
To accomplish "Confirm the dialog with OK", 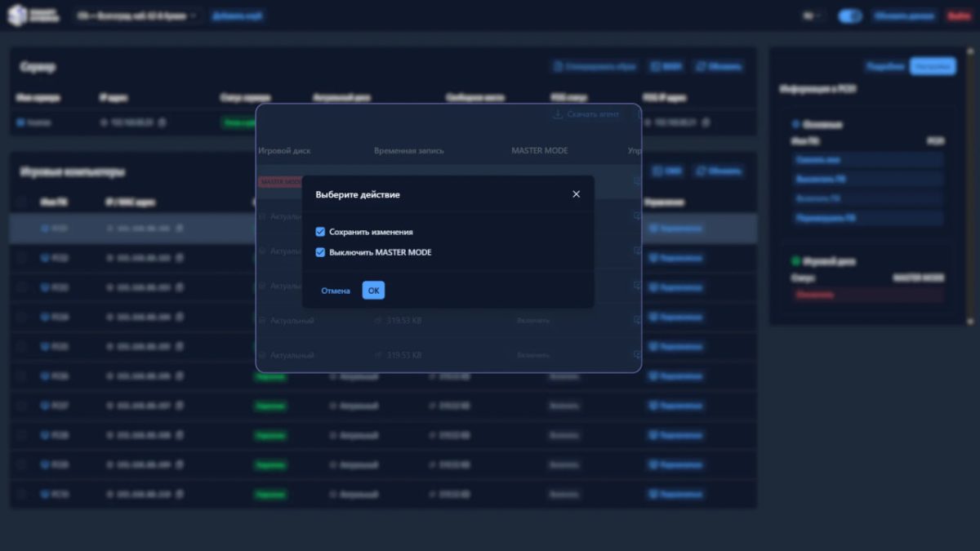I will tap(373, 291).
